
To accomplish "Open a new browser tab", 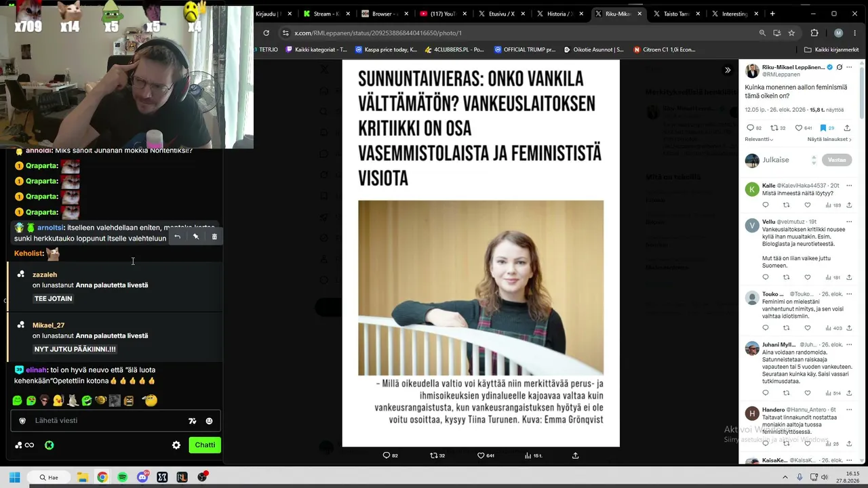I will [x=772, y=14].
